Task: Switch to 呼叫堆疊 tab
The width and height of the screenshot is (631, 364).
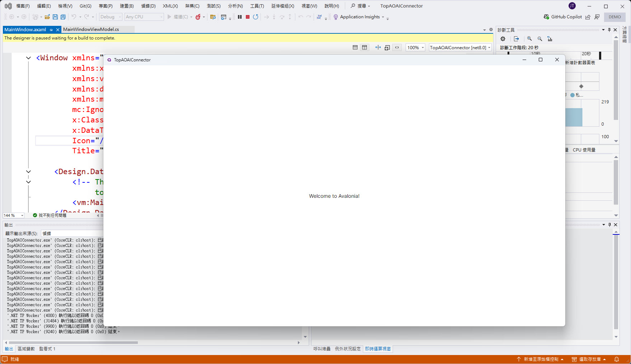Action: coord(322,349)
